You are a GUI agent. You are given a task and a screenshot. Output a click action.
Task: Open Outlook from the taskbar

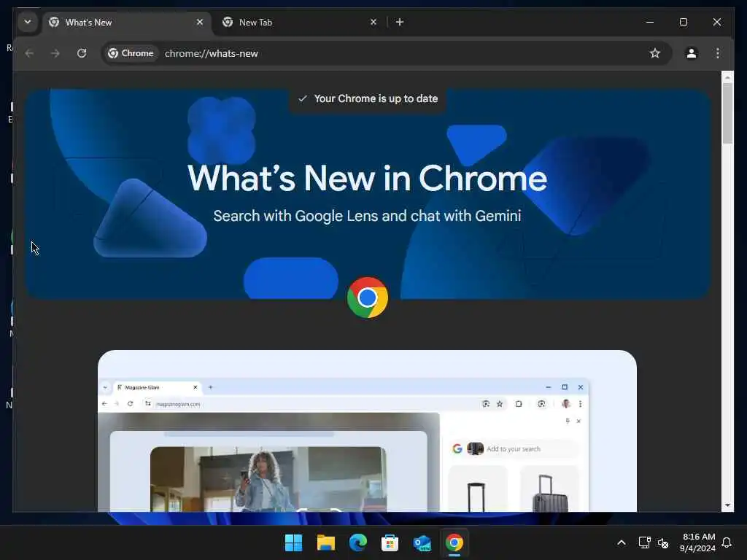(x=422, y=542)
